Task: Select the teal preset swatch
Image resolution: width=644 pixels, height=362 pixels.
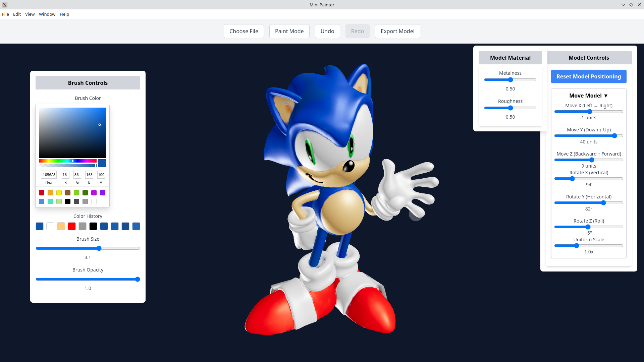Action: coord(50,201)
